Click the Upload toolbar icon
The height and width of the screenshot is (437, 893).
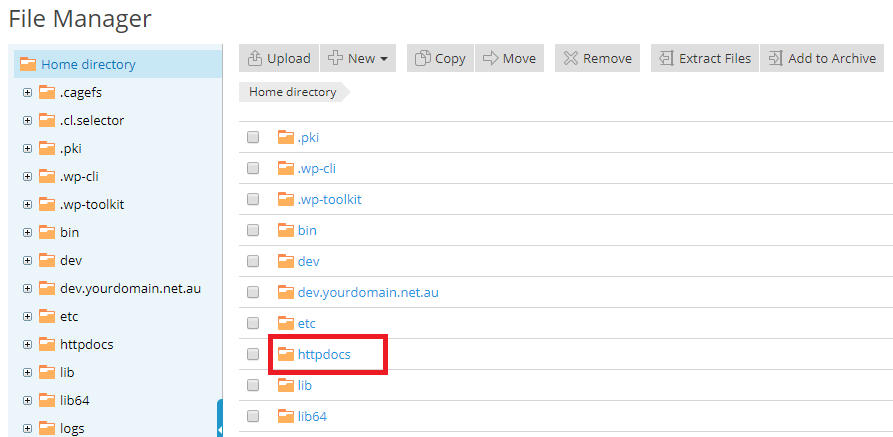(x=256, y=59)
